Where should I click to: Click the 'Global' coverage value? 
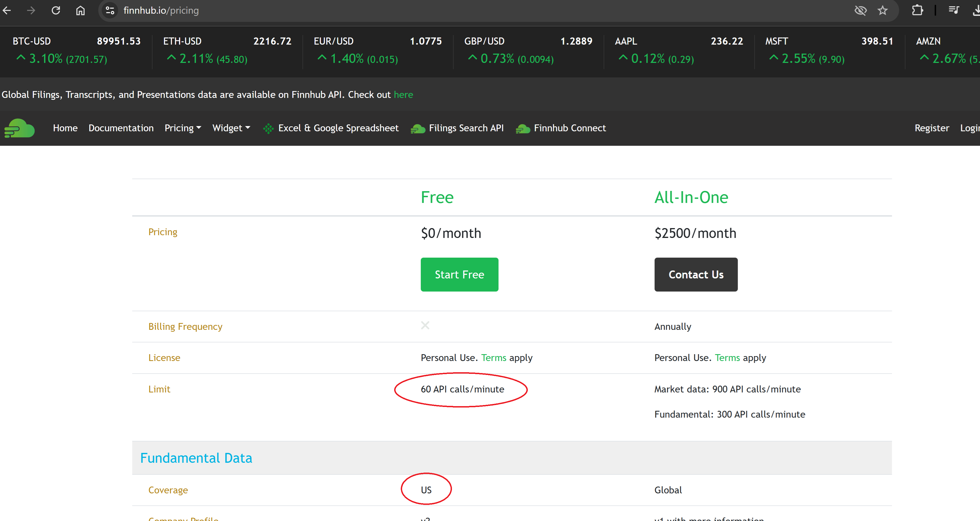668,490
